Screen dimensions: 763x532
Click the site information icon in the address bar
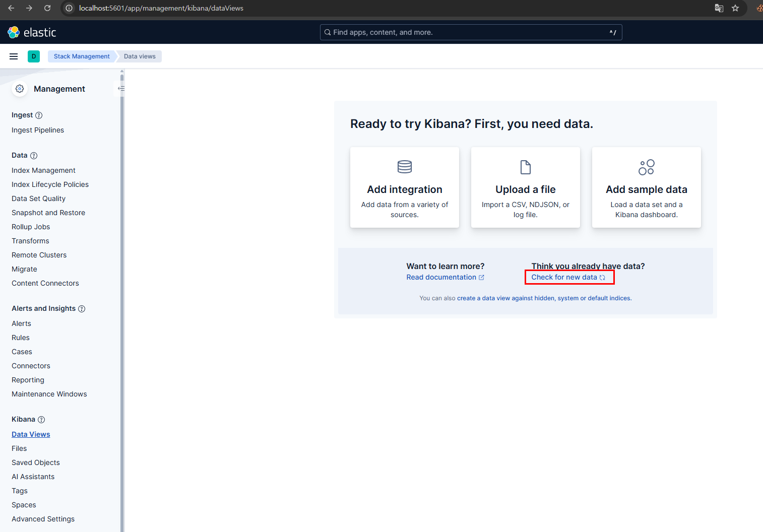point(69,8)
